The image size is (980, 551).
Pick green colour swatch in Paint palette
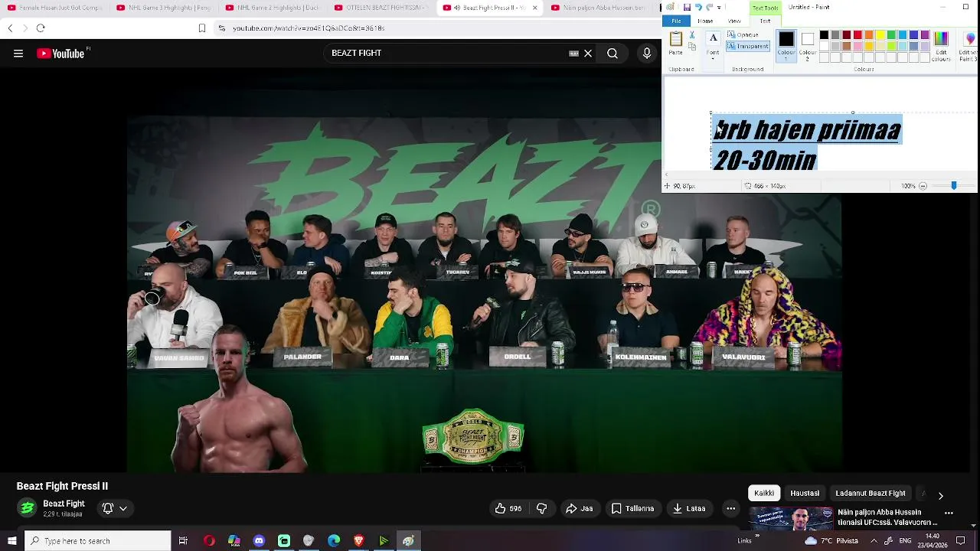point(891,35)
